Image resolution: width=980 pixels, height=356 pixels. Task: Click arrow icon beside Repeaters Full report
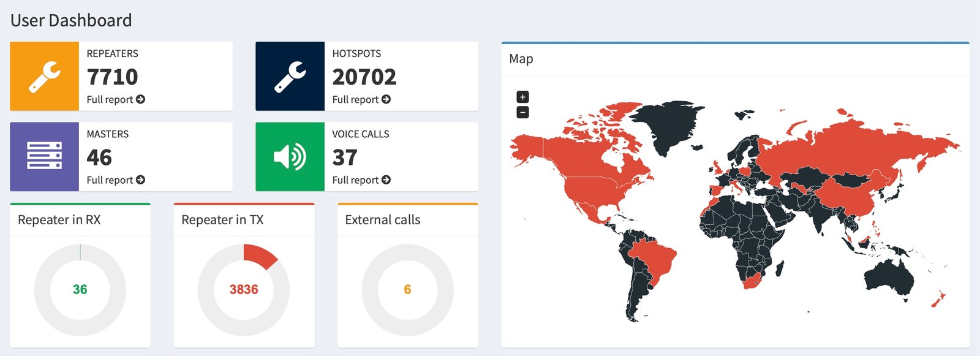[x=140, y=99]
